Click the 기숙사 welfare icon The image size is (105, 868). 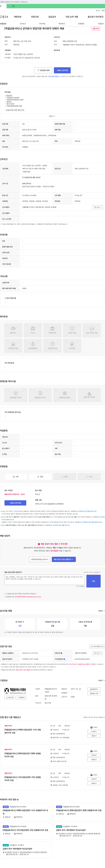[33, 330]
